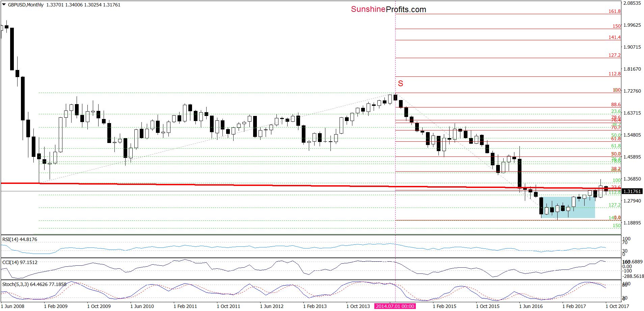The height and width of the screenshot is (311, 644).
Task: Click the 1 Oct 2013 date label
Action: click(x=358, y=306)
